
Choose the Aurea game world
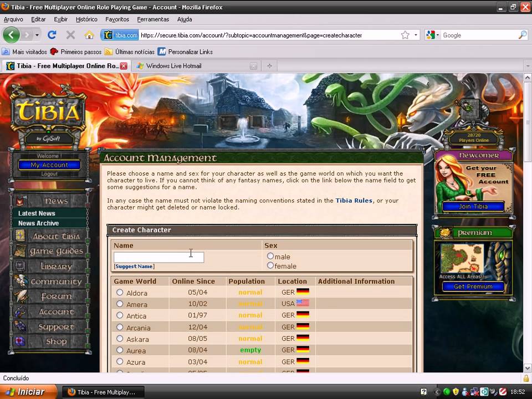click(x=120, y=350)
